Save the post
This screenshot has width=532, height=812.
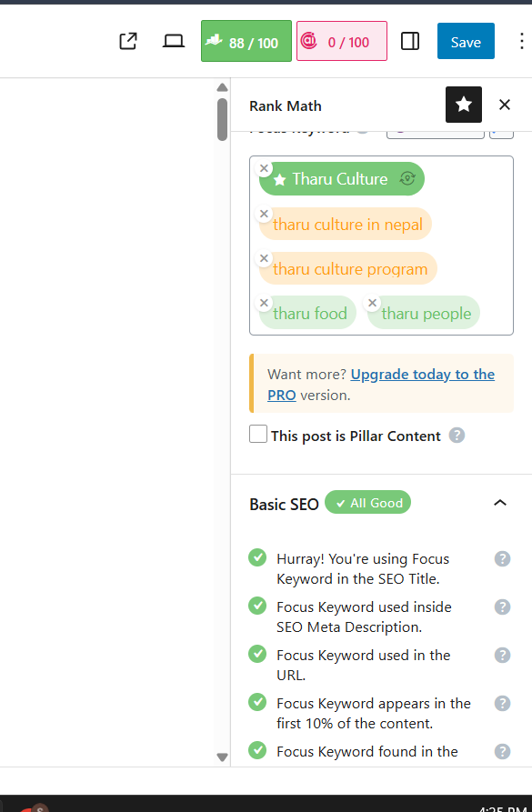466,41
